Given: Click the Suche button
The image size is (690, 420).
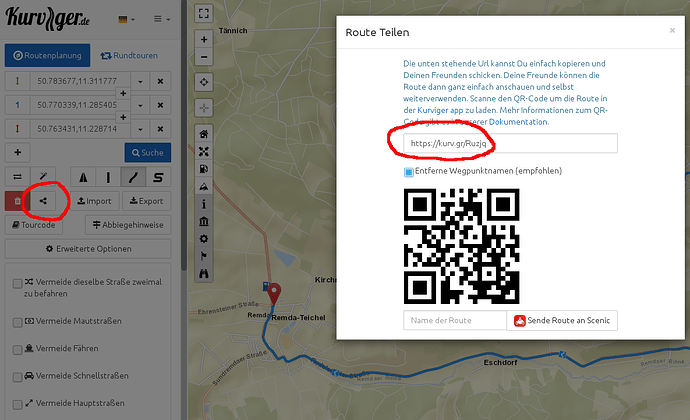Looking at the screenshot, I should [148, 152].
